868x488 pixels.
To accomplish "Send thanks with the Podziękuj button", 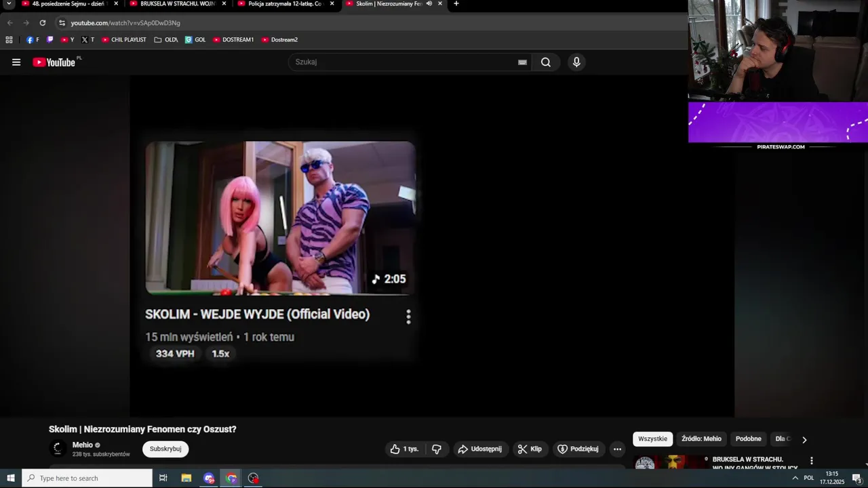I will point(578,449).
